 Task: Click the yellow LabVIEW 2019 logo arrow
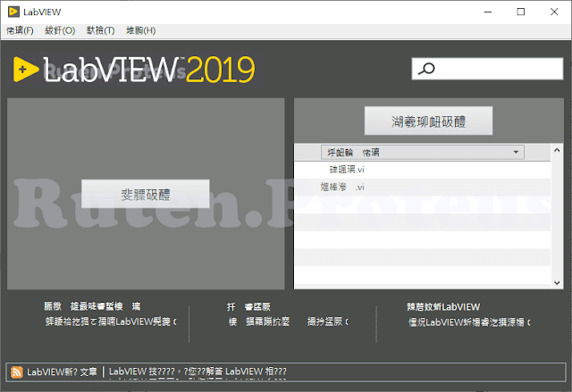pyautogui.click(x=26, y=70)
